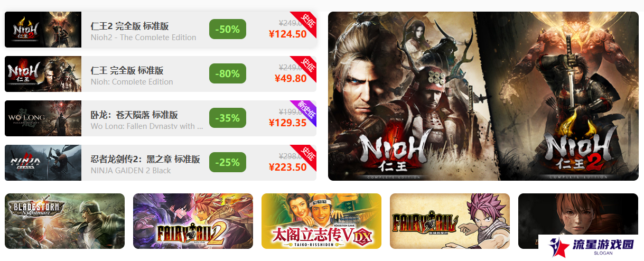Open the Fairy Tail 2 game card
The height and width of the screenshot is (261, 644).
point(193,221)
